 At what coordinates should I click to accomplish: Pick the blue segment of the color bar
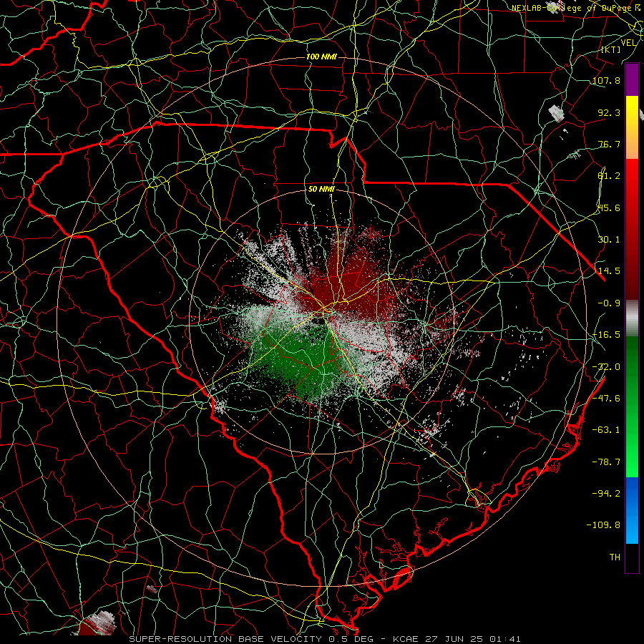[x=632, y=510]
